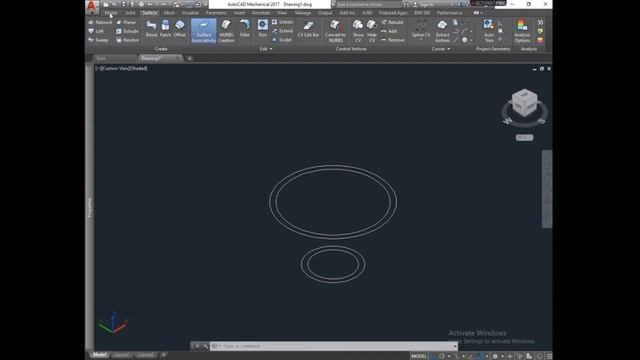Select the Revolve surface tool
This screenshot has width=640, height=360.
(128, 40)
